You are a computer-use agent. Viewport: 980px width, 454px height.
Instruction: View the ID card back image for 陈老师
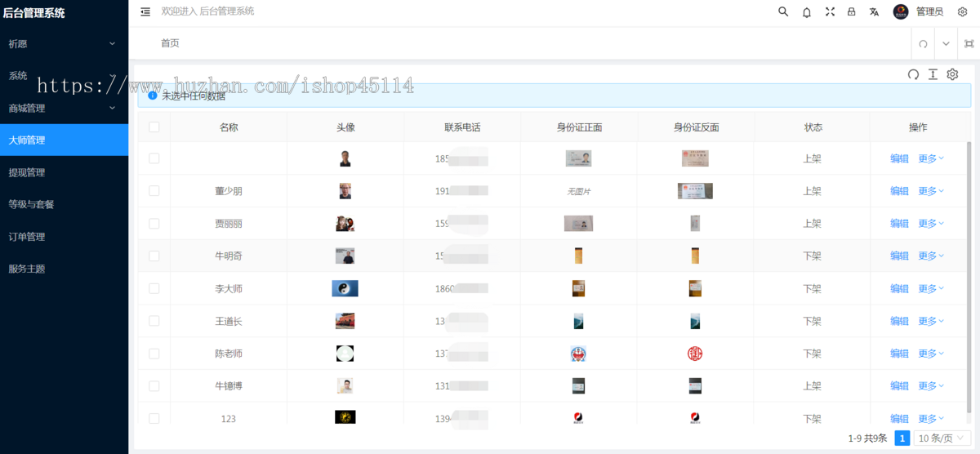coord(695,354)
